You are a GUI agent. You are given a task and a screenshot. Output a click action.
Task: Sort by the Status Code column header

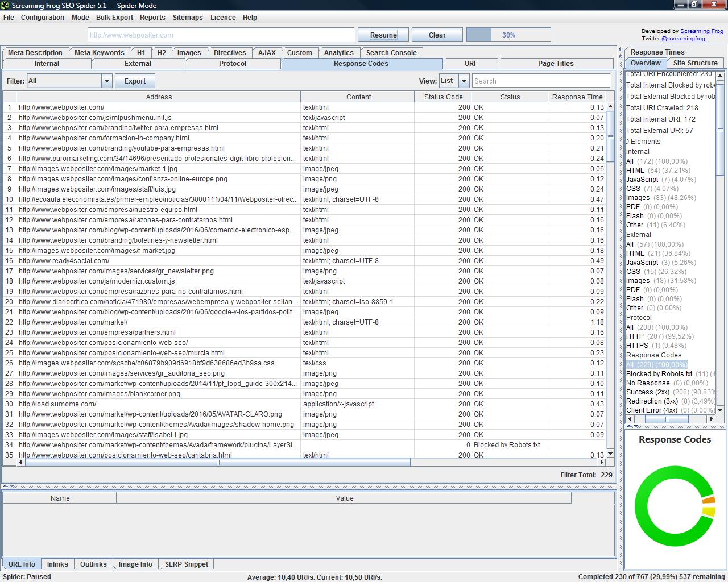pyautogui.click(x=443, y=97)
